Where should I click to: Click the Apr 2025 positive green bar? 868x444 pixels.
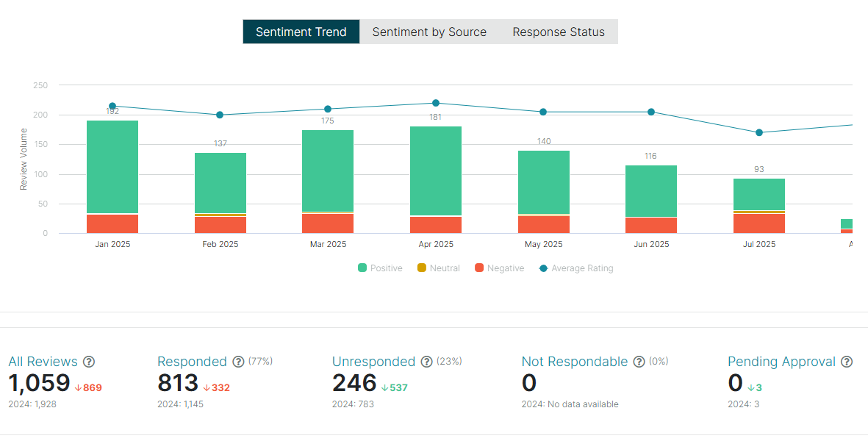(436, 171)
